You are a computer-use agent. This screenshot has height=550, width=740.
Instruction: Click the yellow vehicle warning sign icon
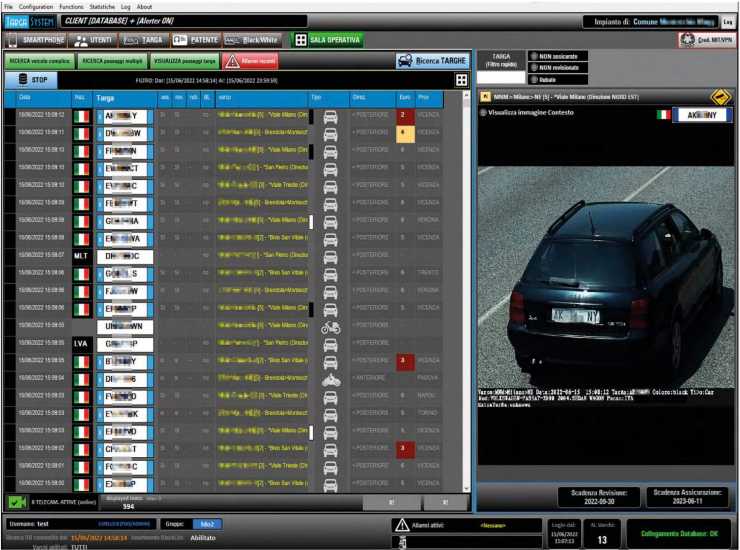coord(720,97)
